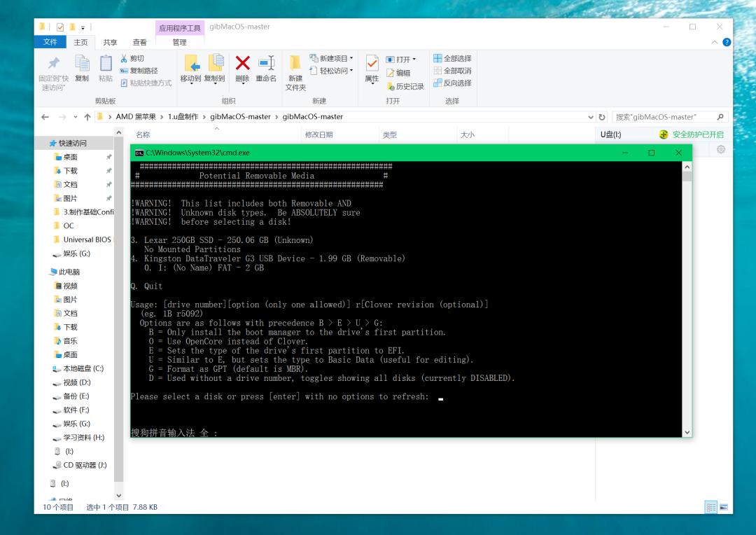Switch to the View (查看) tab
The image size is (756, 535).
point(139,43)
